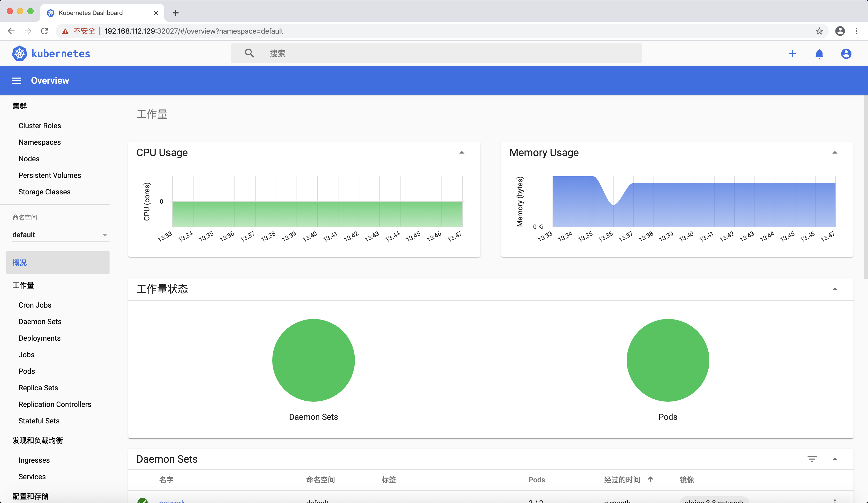Select the 概况 overview item
868x503 pixels.
click(58, 263)
